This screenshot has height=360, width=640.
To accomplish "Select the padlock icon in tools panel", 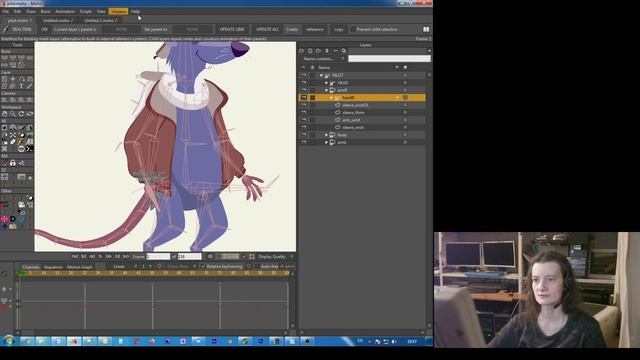I will coord(13,163).
